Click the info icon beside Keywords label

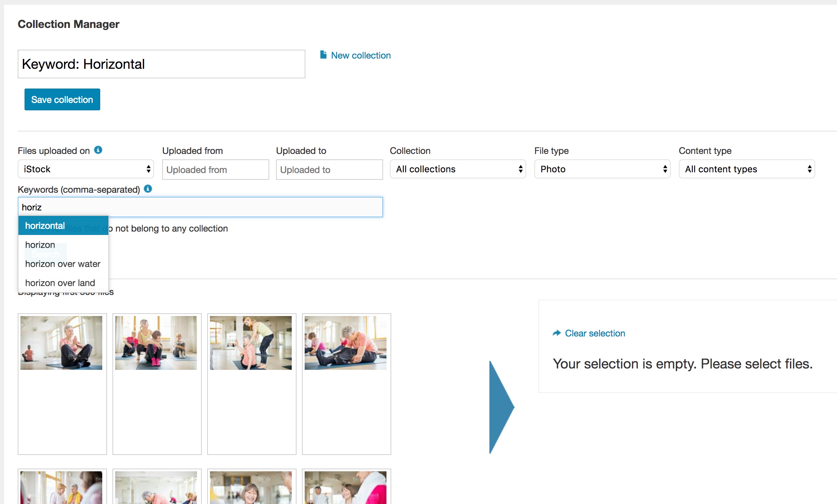[148, 189]
